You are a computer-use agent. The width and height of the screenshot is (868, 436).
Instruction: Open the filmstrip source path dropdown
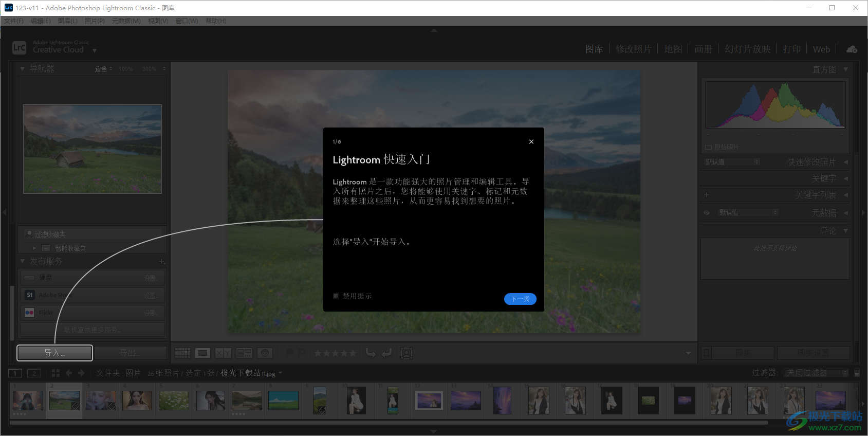point(280,373)
